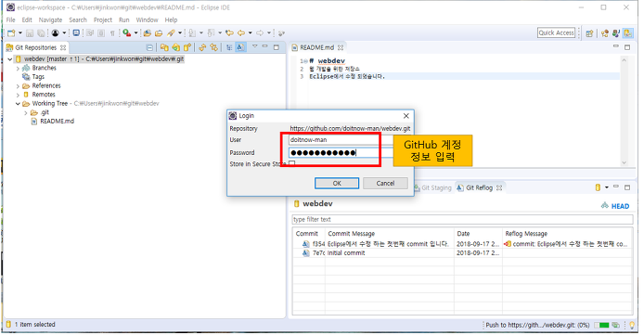
Task: Open the Git Repositories view menu triangle
Action: [x=254, y=46]
